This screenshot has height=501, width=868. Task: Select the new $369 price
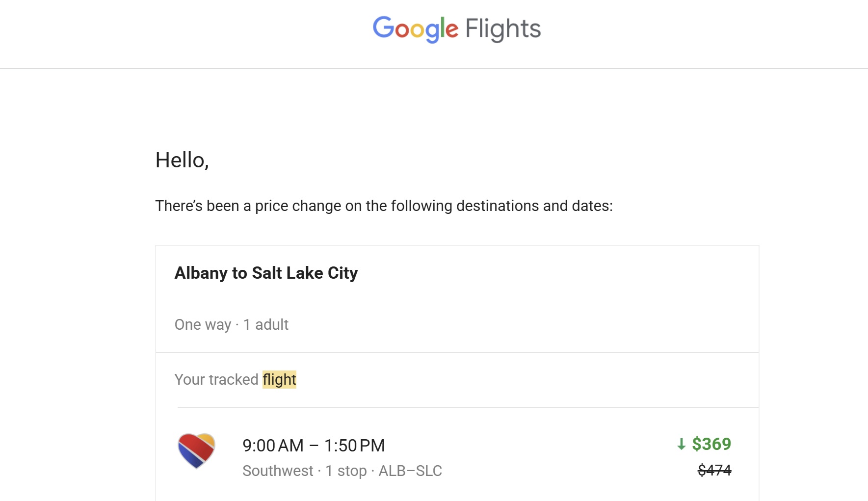click(x=711, y=444)
